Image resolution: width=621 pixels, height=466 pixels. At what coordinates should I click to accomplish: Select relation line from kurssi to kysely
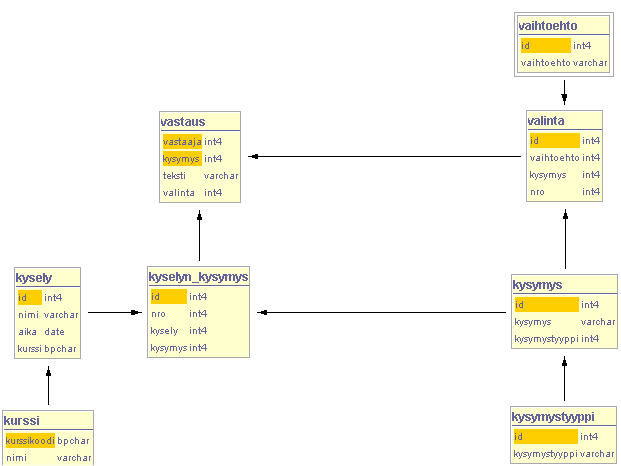click(48, 386)
